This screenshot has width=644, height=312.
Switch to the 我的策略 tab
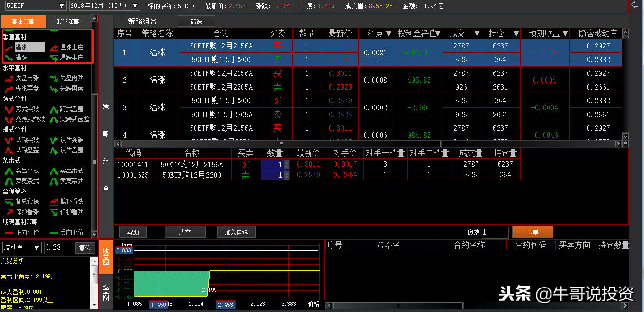[68, 22]
